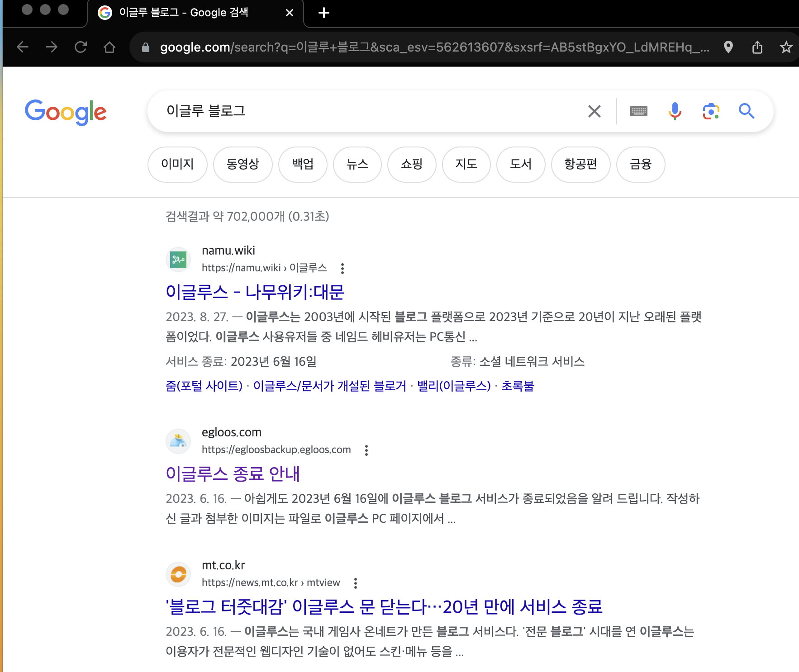Click the location pin icon in the address bar
This screenshot has height=672, width=799.
728,47
